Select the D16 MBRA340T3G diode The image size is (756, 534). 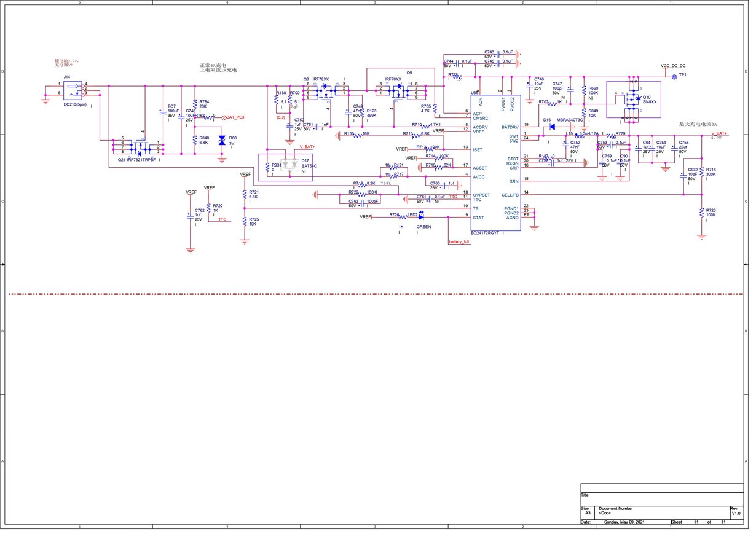click(x=552, y=127)
